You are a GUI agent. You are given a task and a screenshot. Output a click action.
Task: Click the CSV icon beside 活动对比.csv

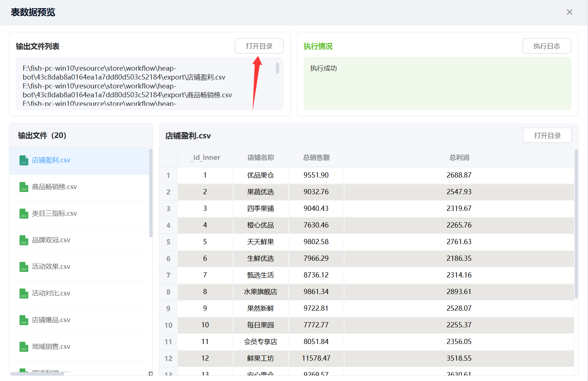pos(24,293)
